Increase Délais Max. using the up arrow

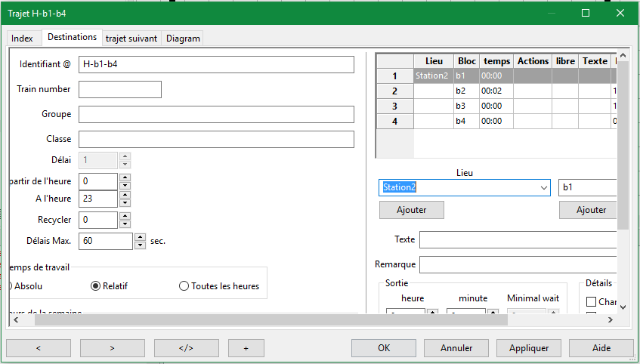[x=140, y=237]
